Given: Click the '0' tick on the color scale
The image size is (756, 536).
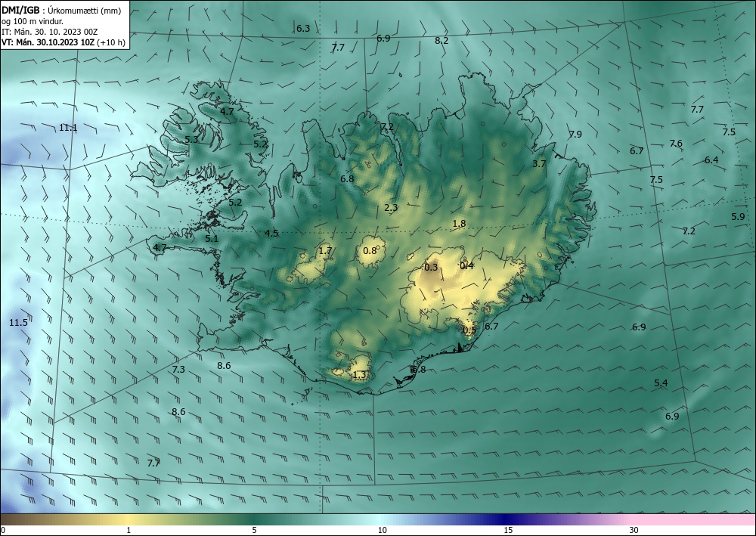Looking at the screenshot, I should coord(3,530).
